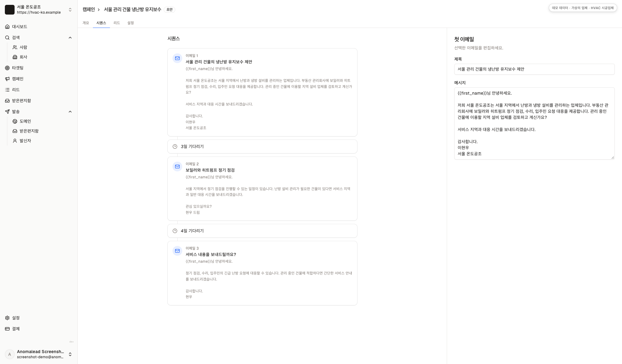Click the 캠페인 megaphone icon in sidebar
Screen dimensions: 622x364
7,79
